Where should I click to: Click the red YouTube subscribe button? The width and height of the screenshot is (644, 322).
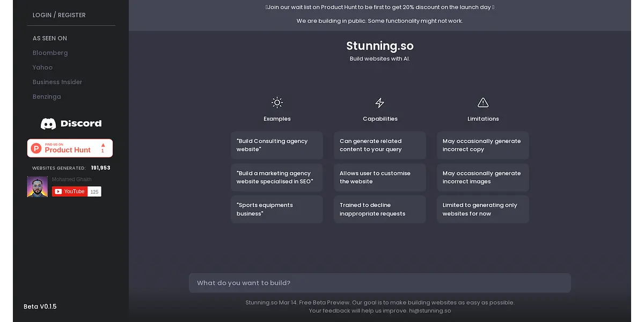(69, 192)
